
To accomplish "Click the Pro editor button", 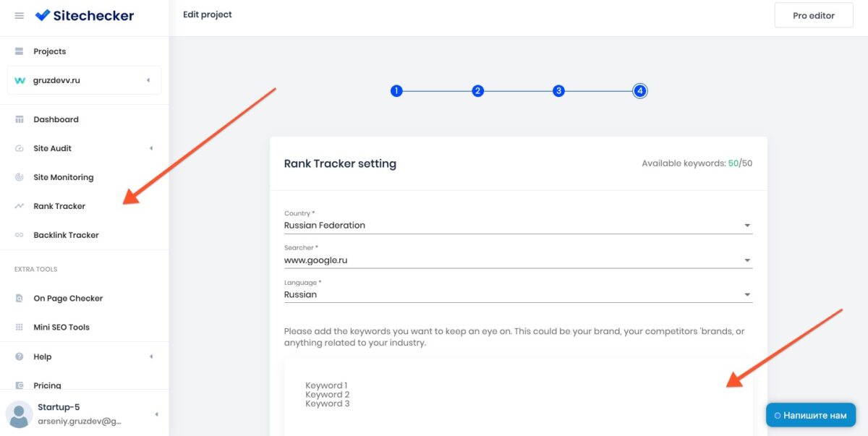I will click(814, 15).
